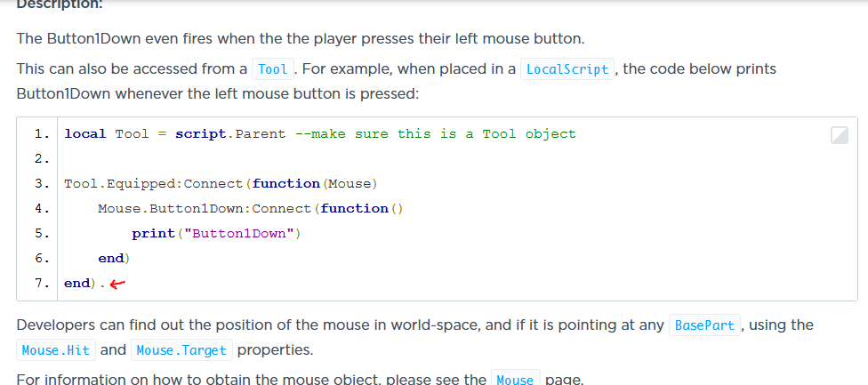The image size is (868, 385).
Task: Click line number 4 in the gutter
Action: [41, 209]
